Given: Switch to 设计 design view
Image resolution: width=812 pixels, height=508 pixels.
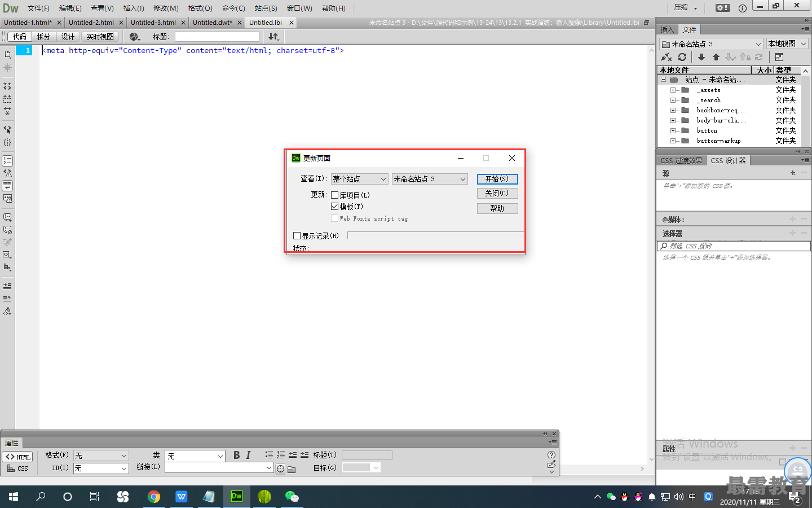Looking at the screenshot, I should click(x=68, y=37).
